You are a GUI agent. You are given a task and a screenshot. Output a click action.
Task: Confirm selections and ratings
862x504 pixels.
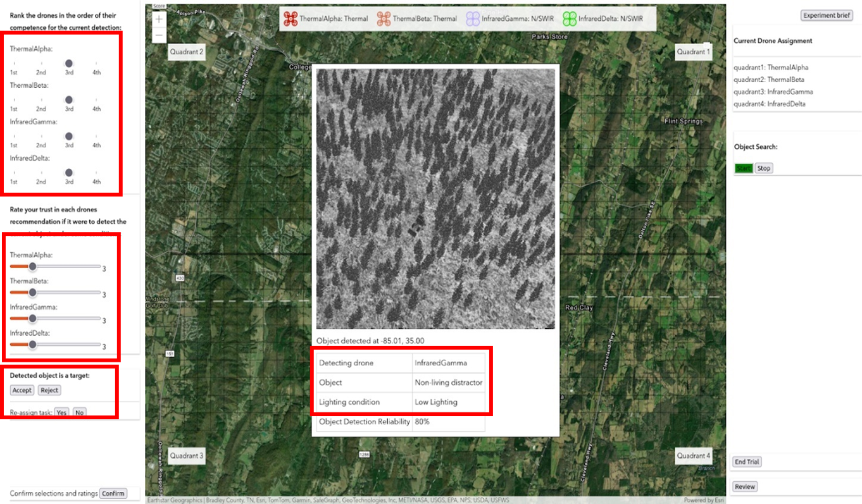(113, 493)
